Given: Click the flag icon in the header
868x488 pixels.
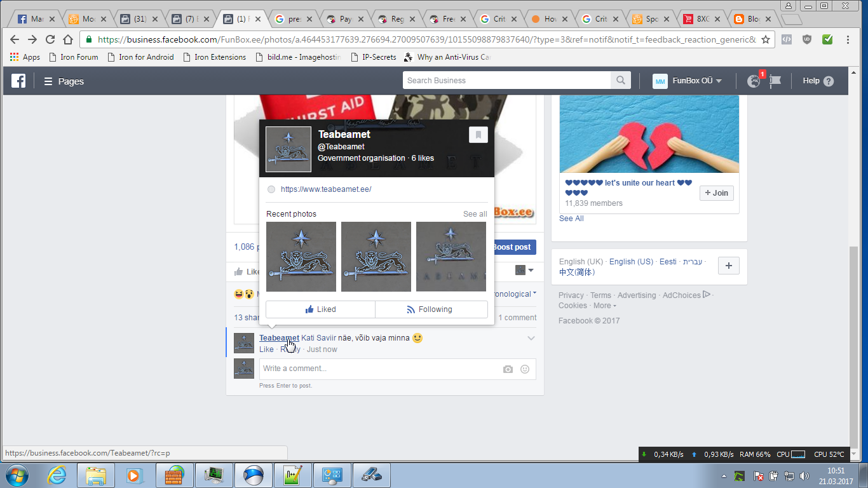Looking at the screenshot, I should (x=775, y=81).
